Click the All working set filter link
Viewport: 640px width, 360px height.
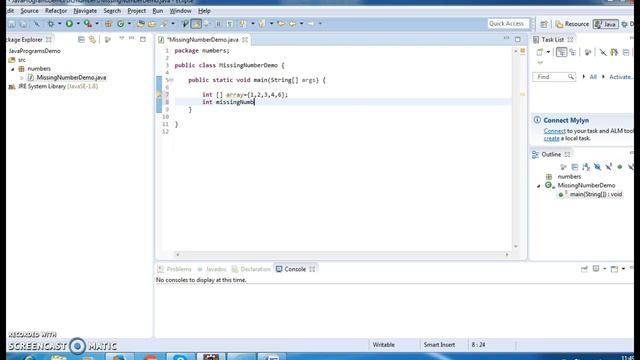[x=593, y=77]
